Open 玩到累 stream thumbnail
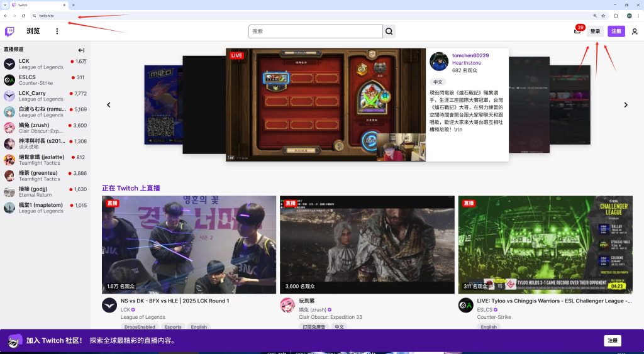 (367, 245)
